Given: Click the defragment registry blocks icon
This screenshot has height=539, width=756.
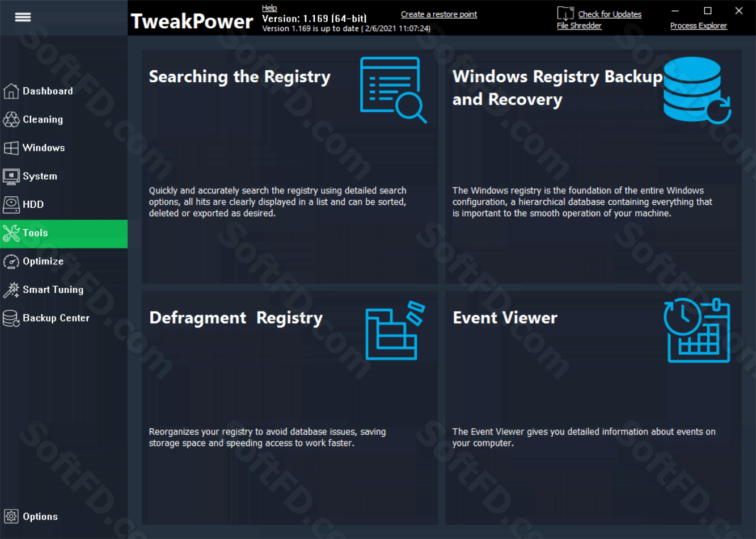Looking at the screenshot, I should [x=395, y=331].
